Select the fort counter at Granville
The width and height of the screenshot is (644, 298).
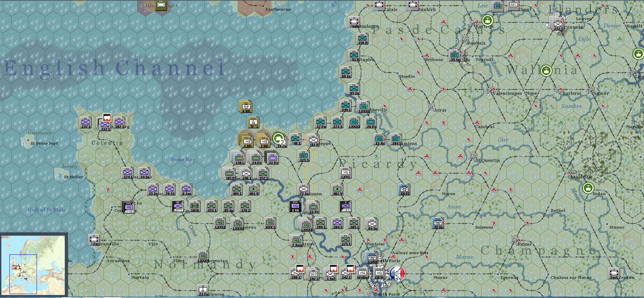click(94, 240)
